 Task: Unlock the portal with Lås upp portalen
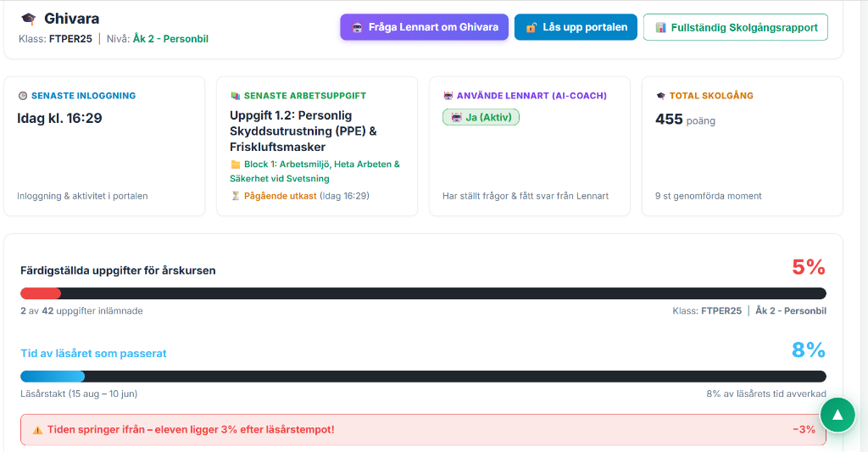576,27
